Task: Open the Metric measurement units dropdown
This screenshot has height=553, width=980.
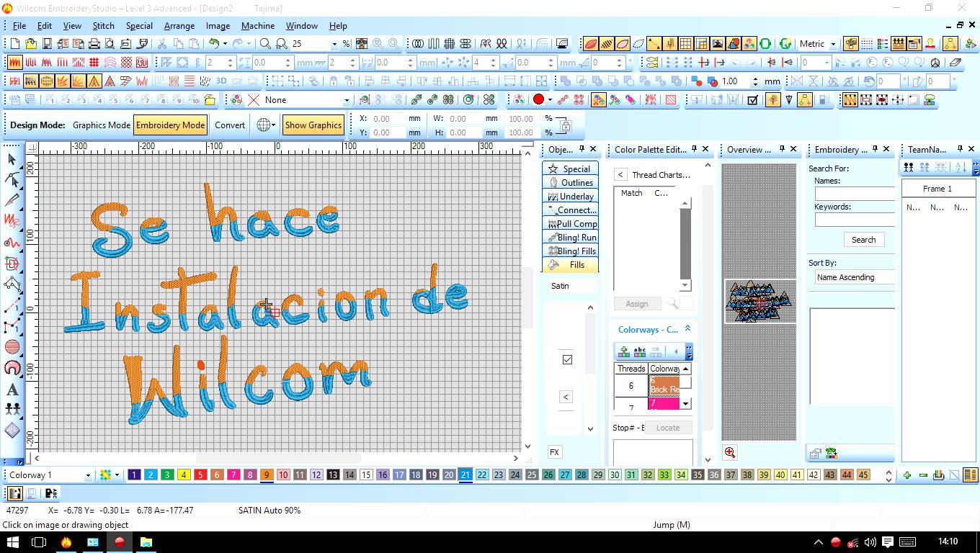Action: [833, 44]
